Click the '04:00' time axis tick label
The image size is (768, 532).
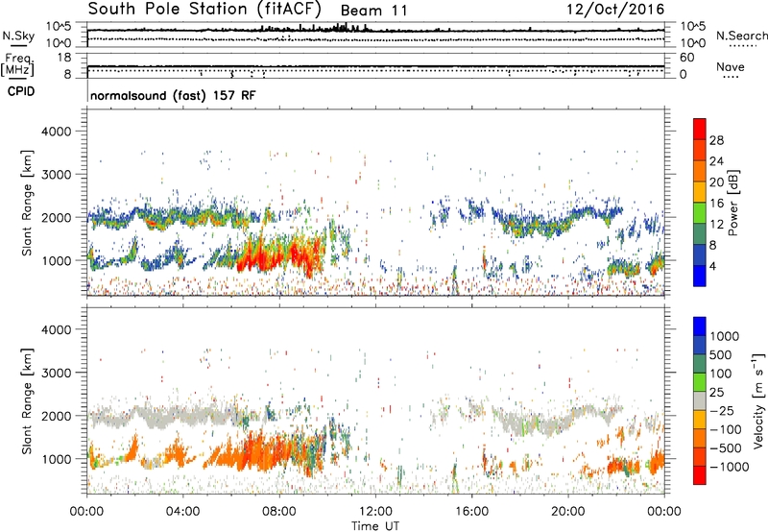click(x=182, y=512)
